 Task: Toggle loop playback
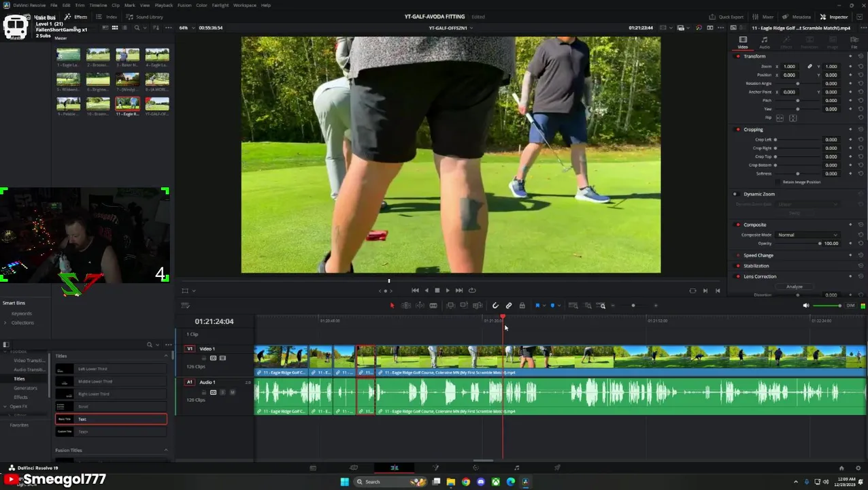(x=472, y=291)
